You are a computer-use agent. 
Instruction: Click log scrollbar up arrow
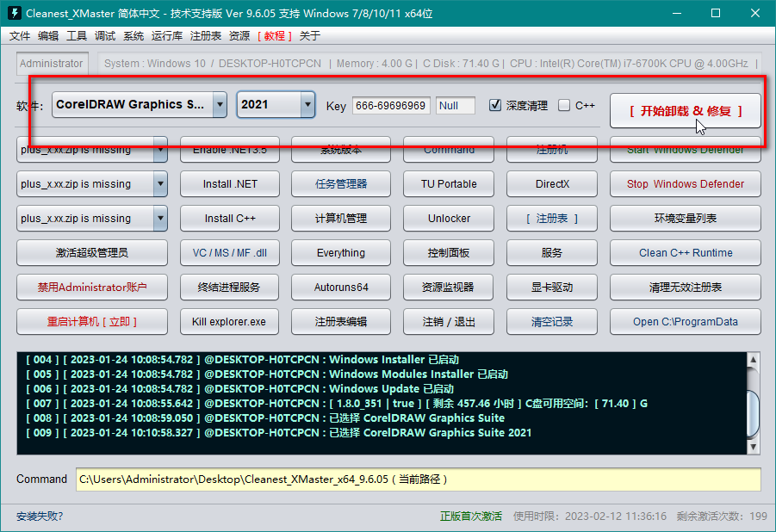pyautogui.click(x=754, y=360)
